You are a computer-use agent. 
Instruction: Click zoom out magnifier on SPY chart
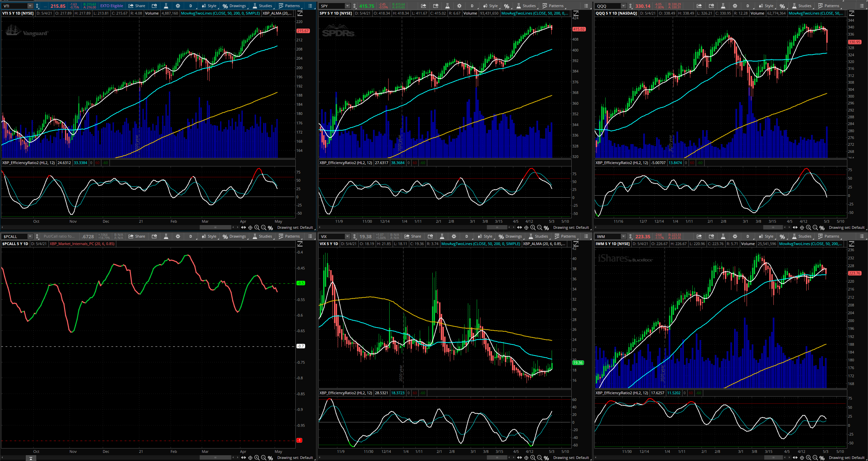[539, 228]
